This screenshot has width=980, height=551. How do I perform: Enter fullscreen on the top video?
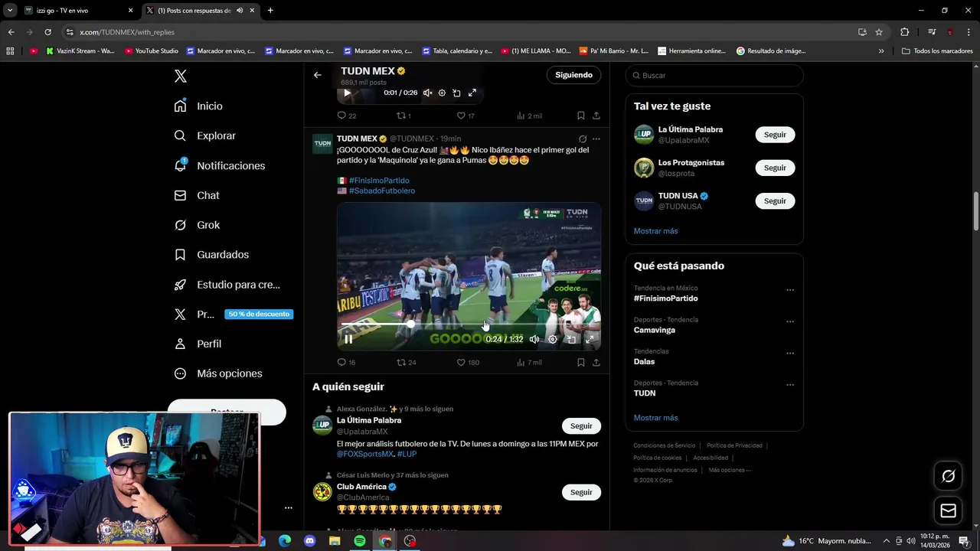(472, 93)
